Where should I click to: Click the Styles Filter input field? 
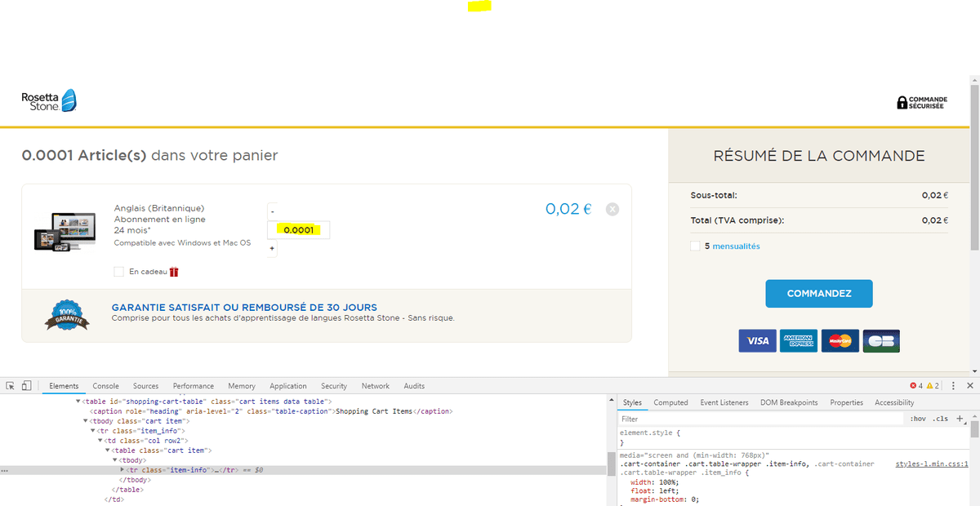click(759, 419)
